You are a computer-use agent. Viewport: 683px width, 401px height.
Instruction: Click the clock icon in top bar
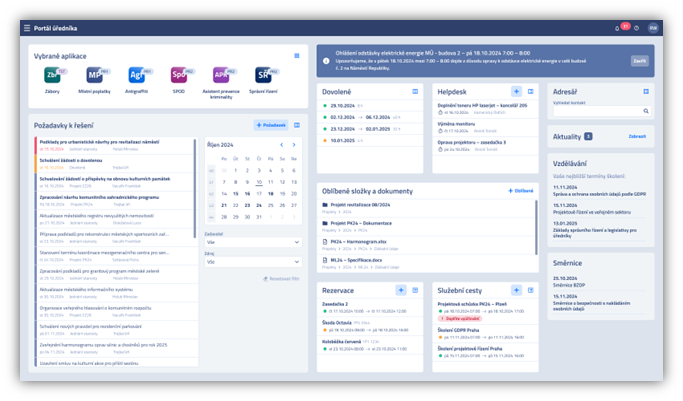tap(636, 28)
